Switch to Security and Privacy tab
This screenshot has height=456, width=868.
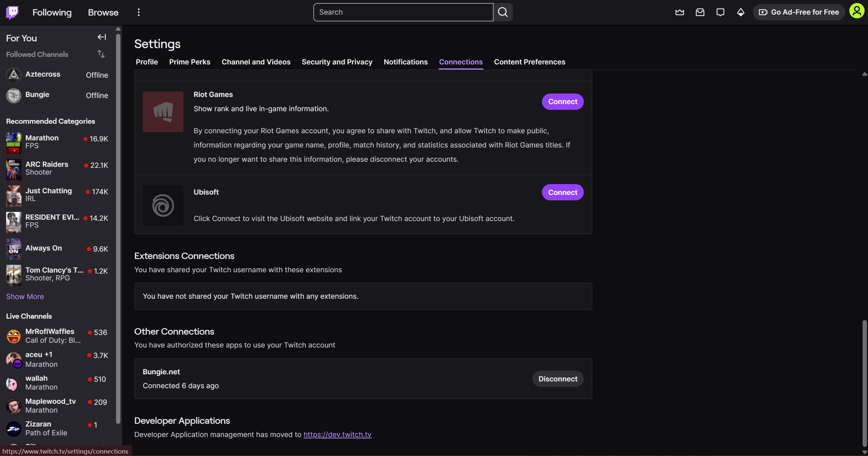point(337,62)
